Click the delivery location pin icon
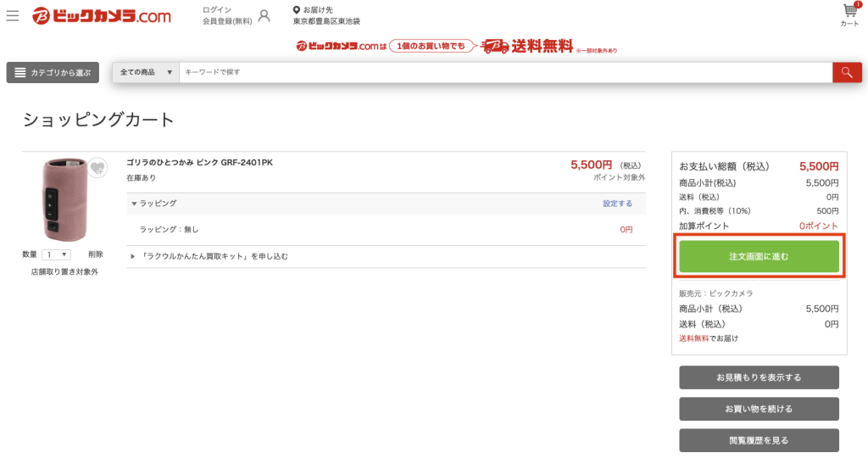This screenshot has width=868, height=458. click(x=297, y=10)
